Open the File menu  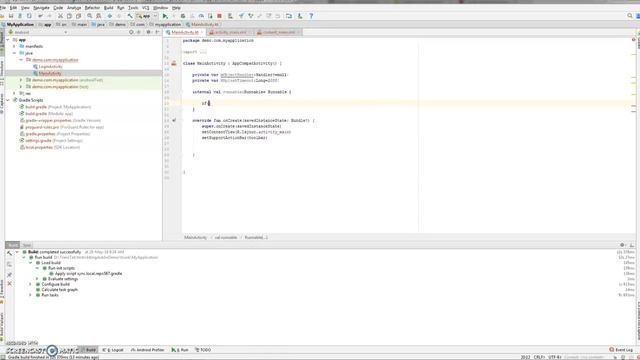(x=3, y=8)
